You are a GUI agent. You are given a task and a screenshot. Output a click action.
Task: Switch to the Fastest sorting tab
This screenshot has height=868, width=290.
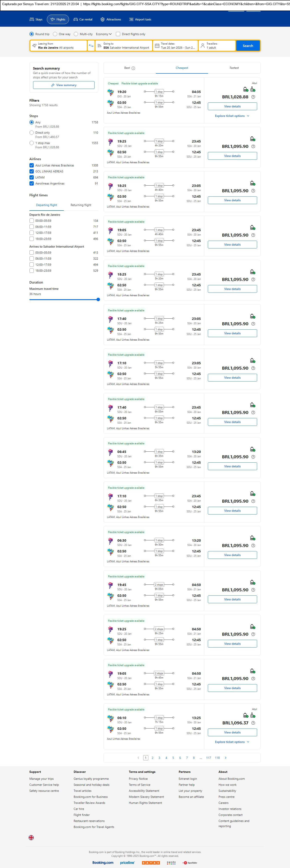tap(234, 68)
